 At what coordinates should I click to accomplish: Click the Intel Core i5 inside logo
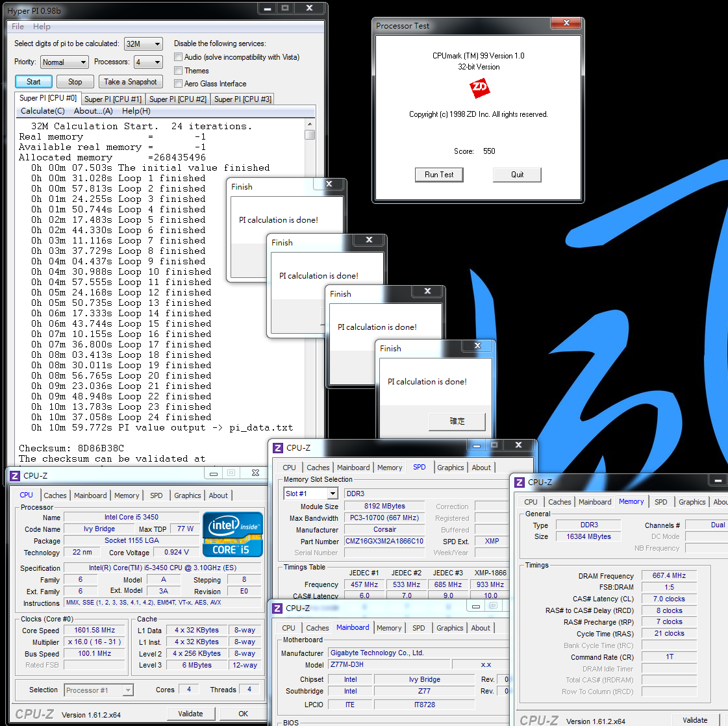click(x=232, y=534)
